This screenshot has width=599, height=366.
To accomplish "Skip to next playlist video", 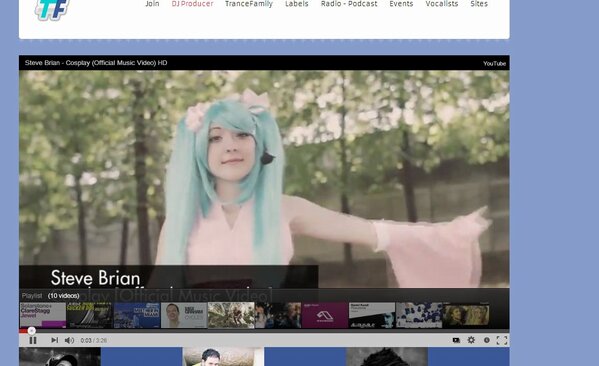I will (55, 340).
